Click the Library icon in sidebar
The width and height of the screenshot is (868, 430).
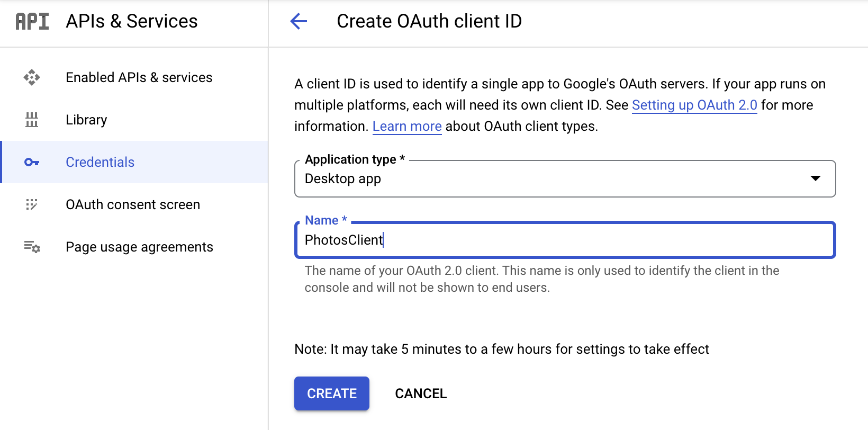coord(32,120)
